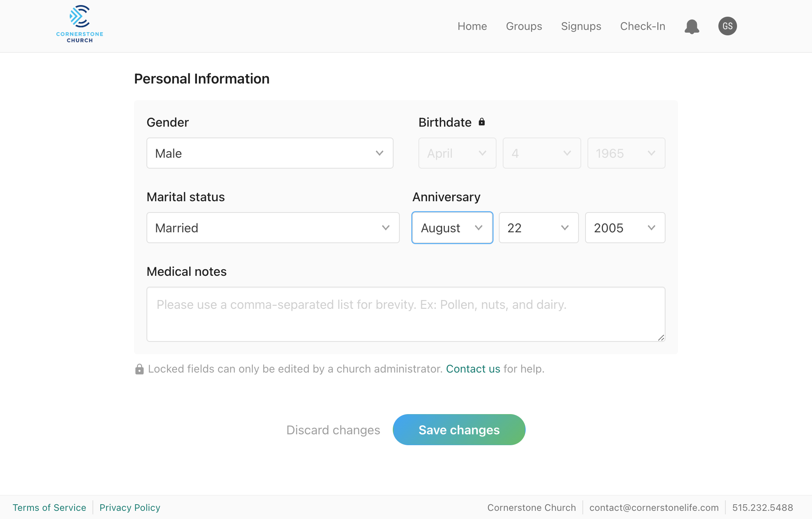812x519 pixels.
Task: Open the notifications bell icon
Action: click(x=692, y=26)
